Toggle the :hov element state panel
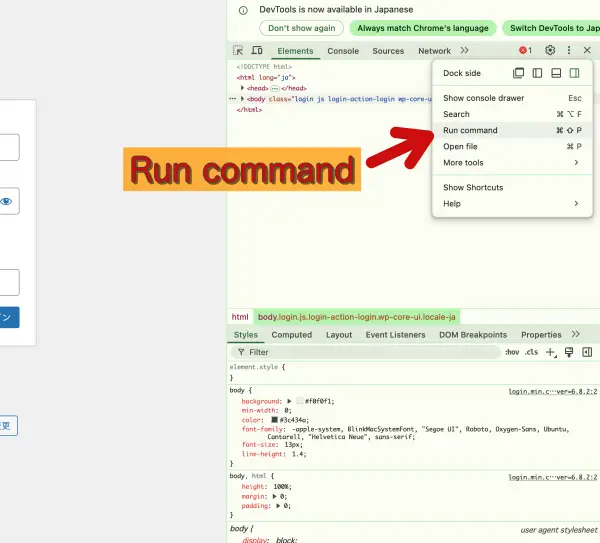The width and height of the screenshot is (600, 543). tap(512, 352)
